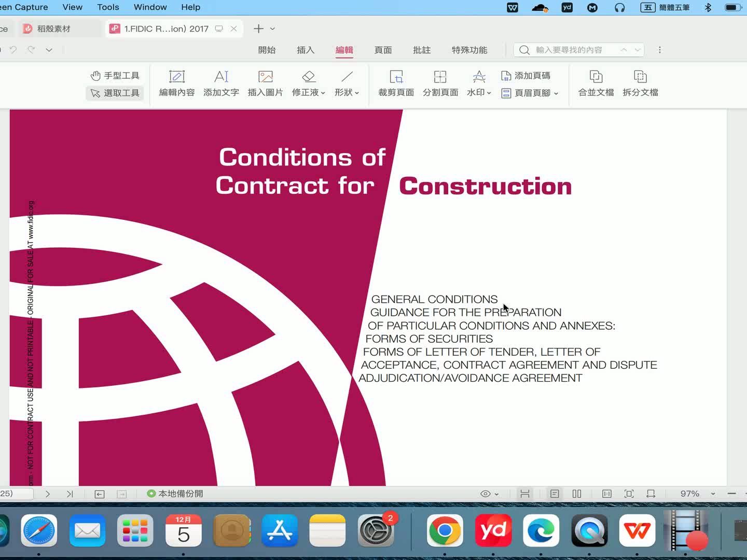This screenshot has width=747, height=560.
Task: Click the next view forward icon
Action: click(122, 494)
